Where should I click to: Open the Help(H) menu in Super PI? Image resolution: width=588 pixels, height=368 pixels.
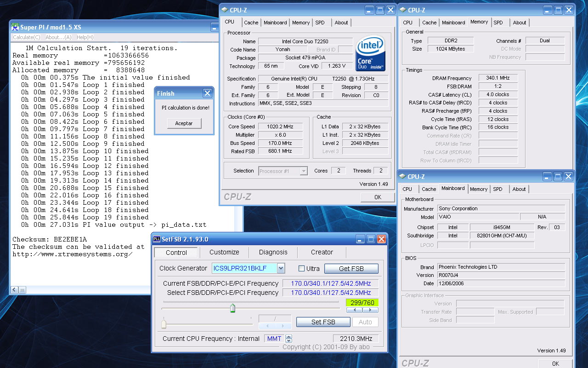(x=85, y=37)
